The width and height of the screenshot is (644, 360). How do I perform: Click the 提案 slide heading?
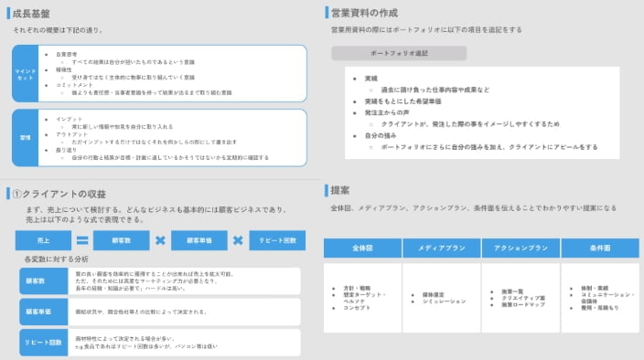[x=340, y=190]
